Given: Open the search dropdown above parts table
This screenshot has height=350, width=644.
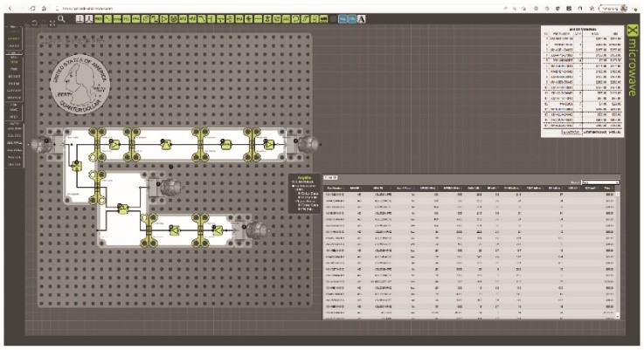Looking at the screenshot, I should click(599, 182).
